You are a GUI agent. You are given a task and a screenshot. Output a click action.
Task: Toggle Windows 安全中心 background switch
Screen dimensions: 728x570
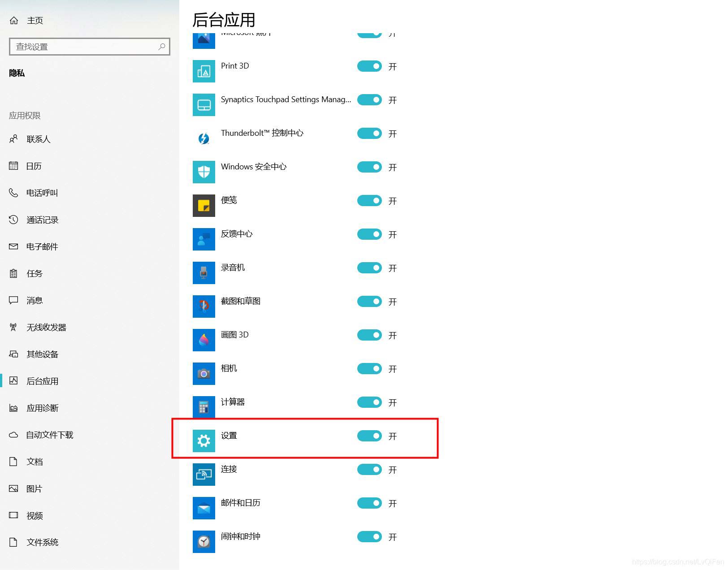coord(369,167)
